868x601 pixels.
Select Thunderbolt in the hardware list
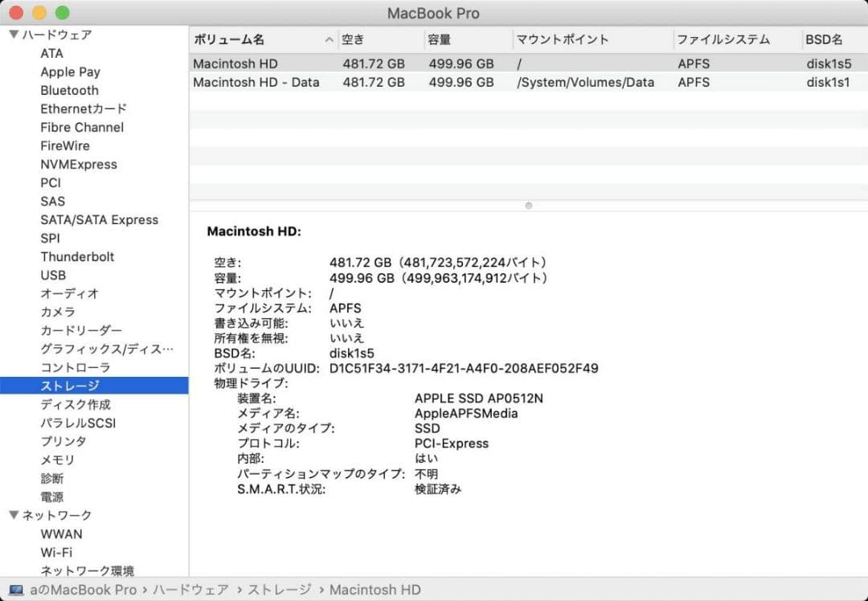click(77, 256)
